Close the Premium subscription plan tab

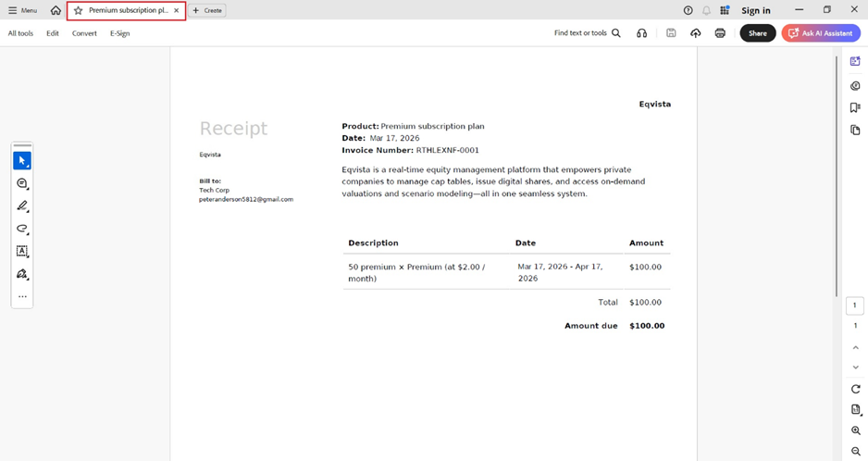point(176,10)
